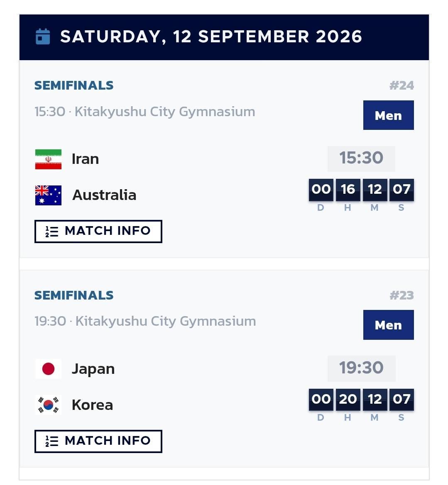Click the Australia team name
This screenshot has width=448, height=485.
click(x=104, y=195)
